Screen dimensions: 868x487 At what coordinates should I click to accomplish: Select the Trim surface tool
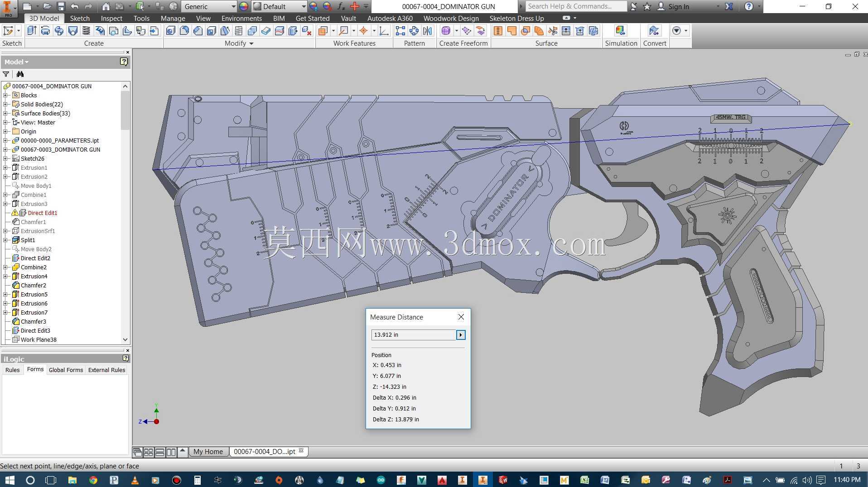pos(552,31)
